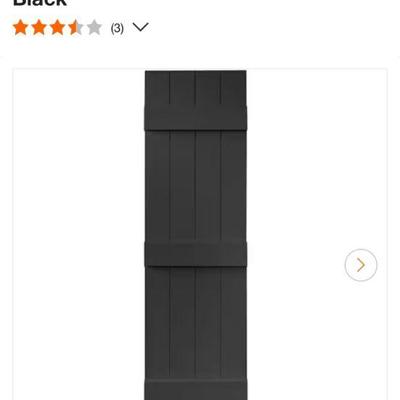The image size is (400, 400).
Task: Open the black shutter product image
Action: point(196,235)
